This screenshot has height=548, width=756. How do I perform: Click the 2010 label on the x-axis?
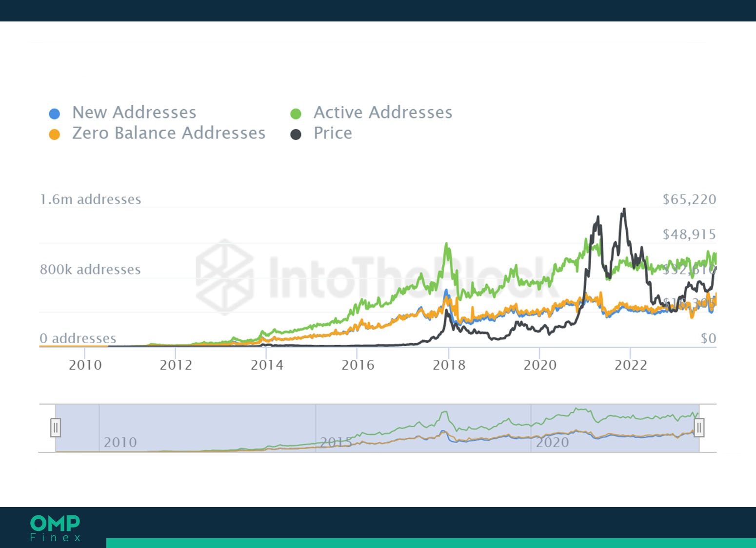[85, 365]
